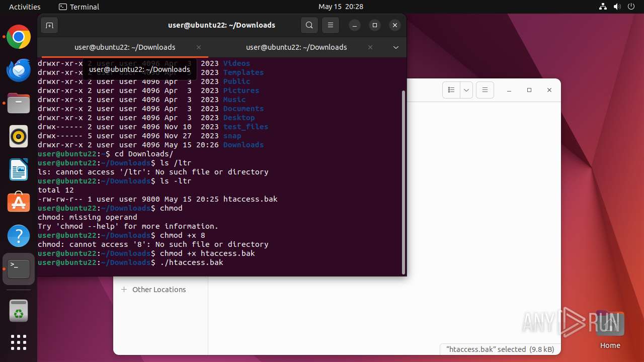Viewport: 644px width, 362px height.
Task: Close the first terminal tab
Action: click(199, 47)
